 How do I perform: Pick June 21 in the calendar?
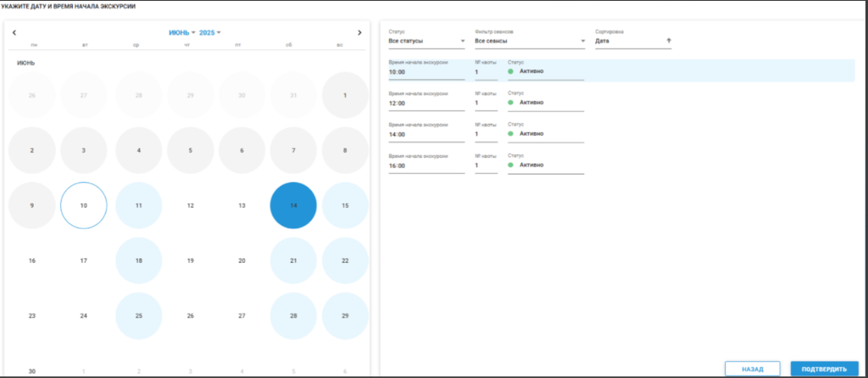click(293, 261)
